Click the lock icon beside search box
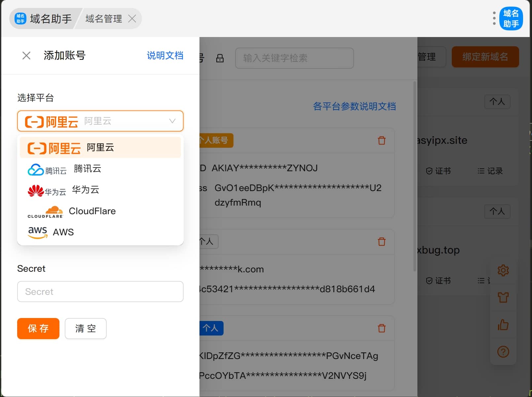 [220, 58]
